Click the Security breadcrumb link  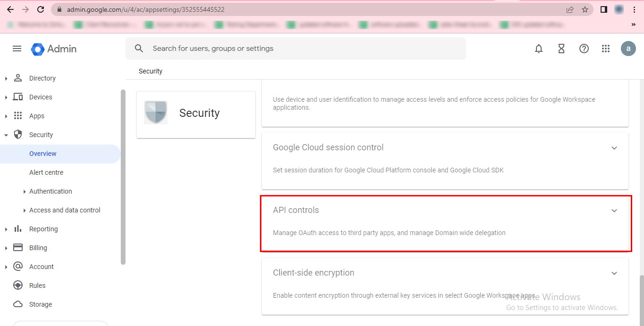[151, 71]
